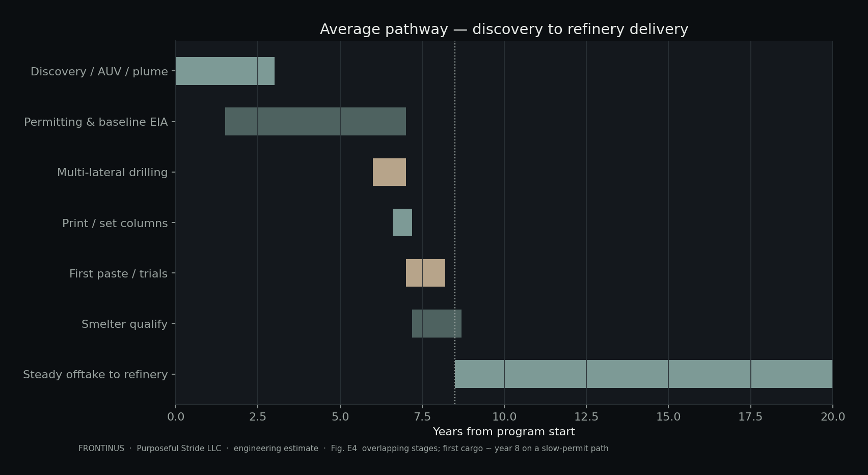Screen dimensions: 868x475
Task: Click the 'Multi-lateral drilling' axis label
Action: pos(113,173)
